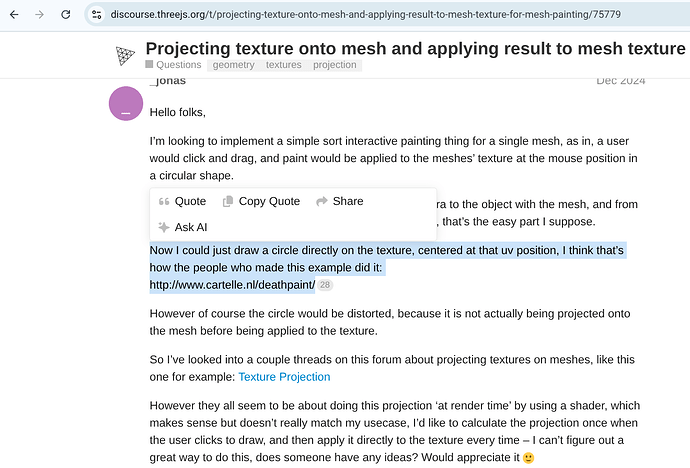The width and height of the screenshot is (690, 468).
Task: Reload the current page
Action: (x=65, y=15)
